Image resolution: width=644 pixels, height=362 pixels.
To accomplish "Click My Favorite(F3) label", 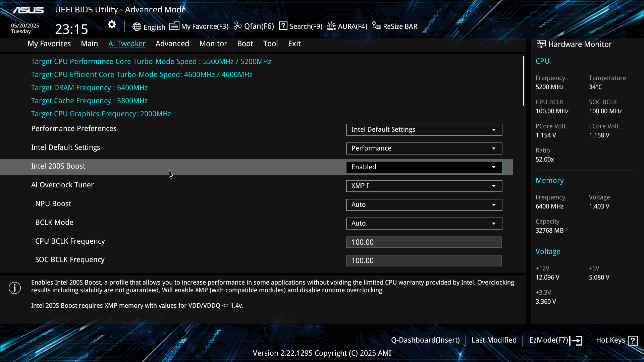I will 205,26.
